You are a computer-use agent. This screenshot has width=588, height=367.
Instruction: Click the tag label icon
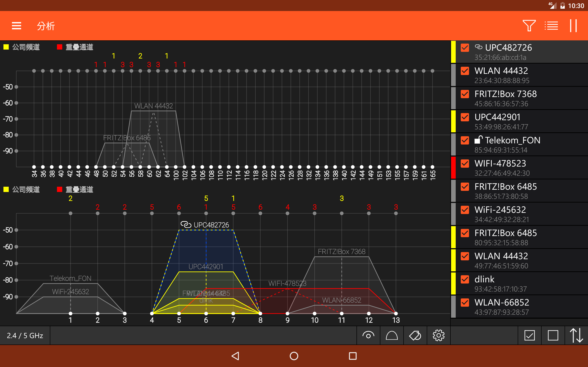coord(415,335)
